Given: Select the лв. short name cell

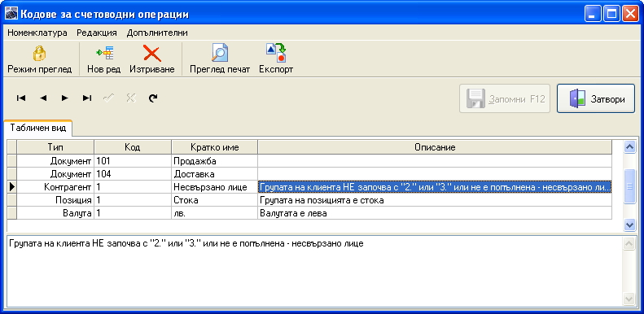Looking at the screenshot, I should [214, 213].
